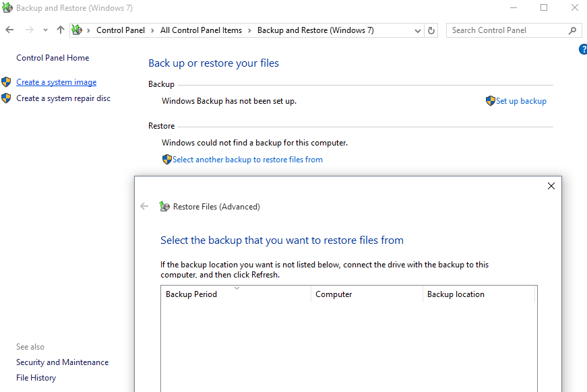Open All Control Panel Items breadcrumb

pos(201,30)
